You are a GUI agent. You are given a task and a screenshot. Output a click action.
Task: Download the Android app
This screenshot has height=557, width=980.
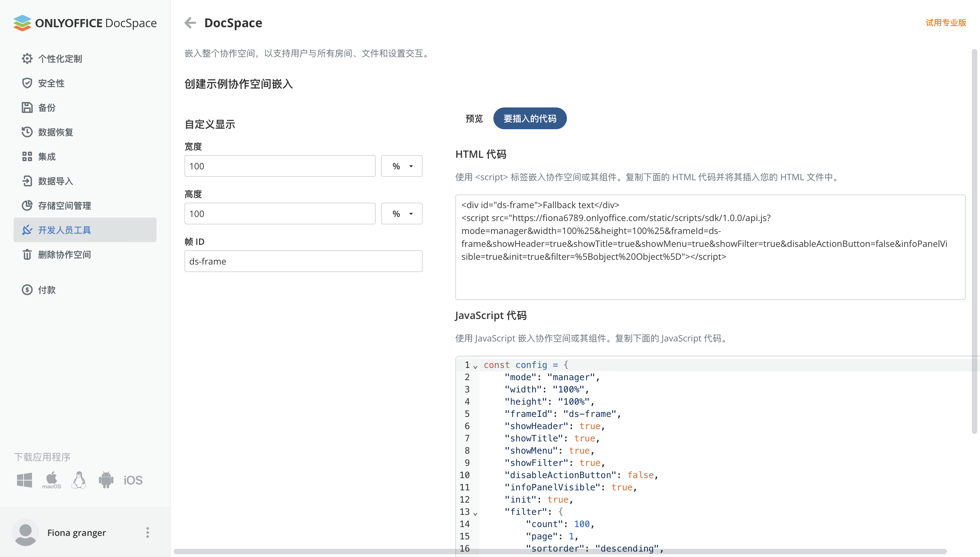pyautogui.click(x=106, y=480)
